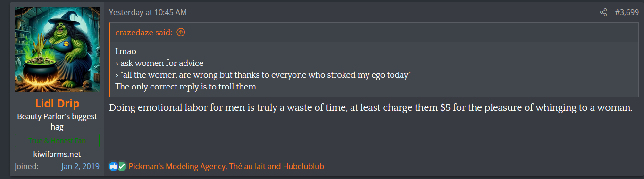Click inside the post body text
This screenshot has width=644, height=179.
370,107
